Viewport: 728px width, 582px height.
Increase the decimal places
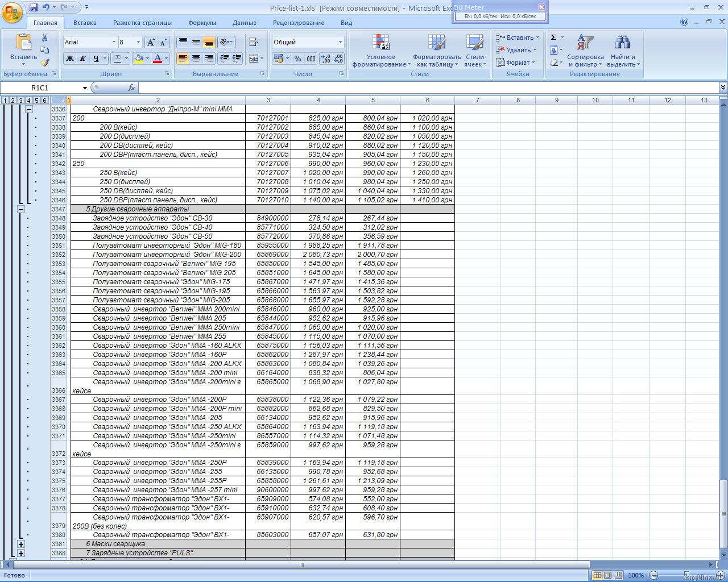(x=326, y=58)
